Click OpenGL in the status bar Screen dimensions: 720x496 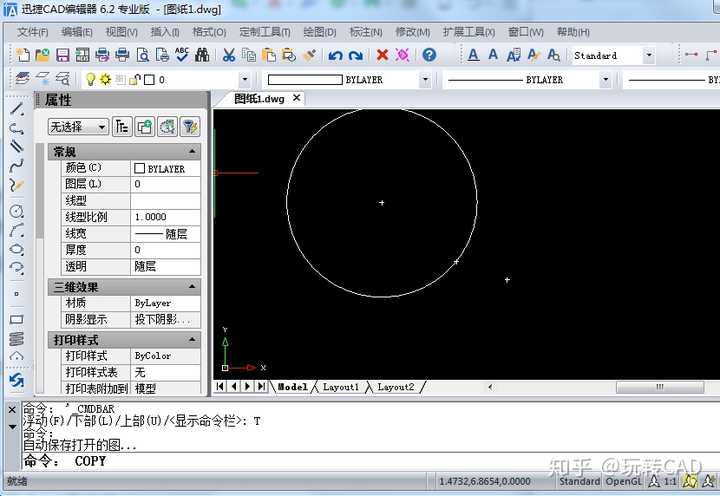click(x=623, y=481)
